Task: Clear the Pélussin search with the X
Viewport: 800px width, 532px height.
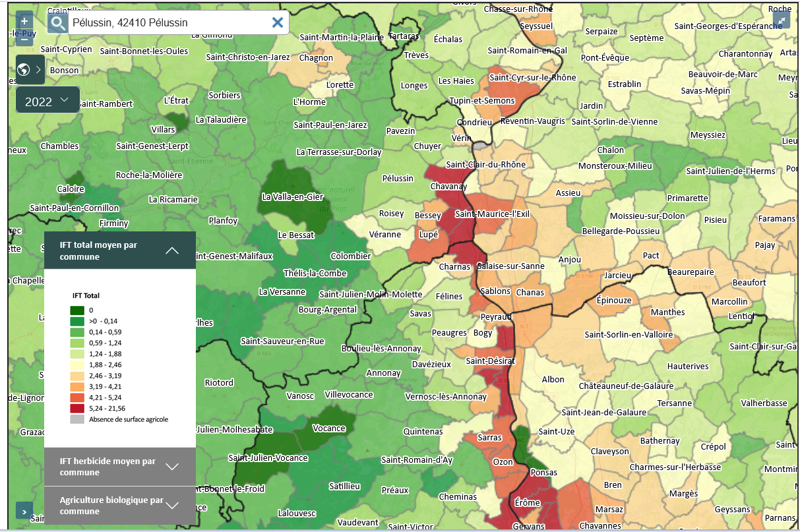Action: click(x=278, y=22)
